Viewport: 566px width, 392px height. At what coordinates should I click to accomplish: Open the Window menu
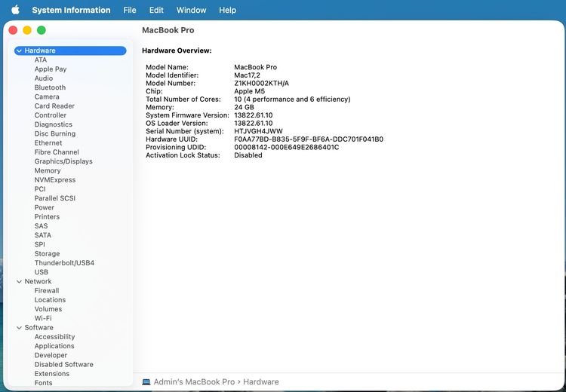point(191,10)
